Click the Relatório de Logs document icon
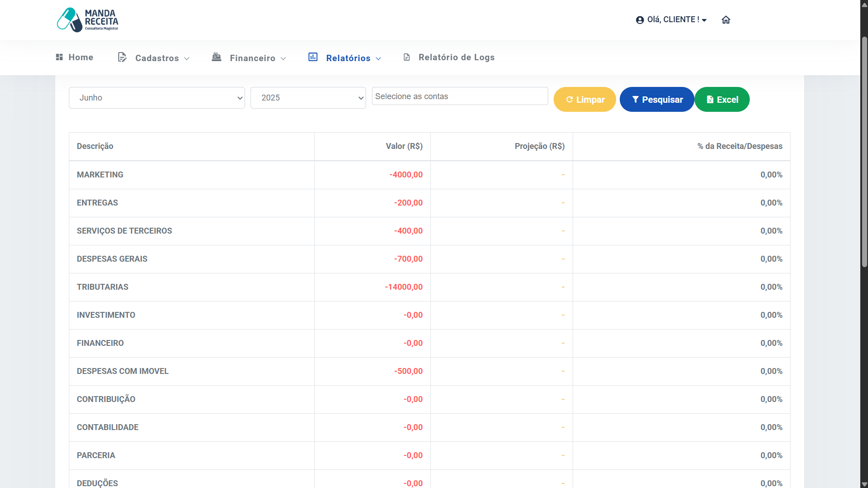 tap(407, 57)
